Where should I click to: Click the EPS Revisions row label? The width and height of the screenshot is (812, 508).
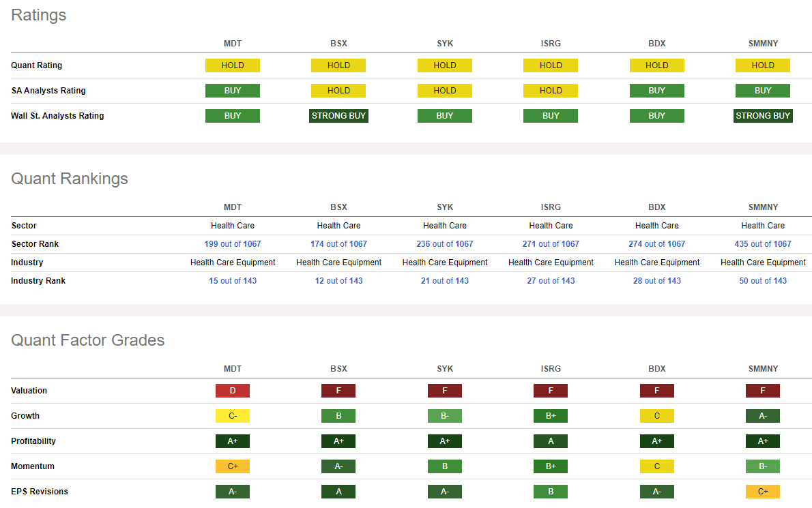tap(40, 492)
